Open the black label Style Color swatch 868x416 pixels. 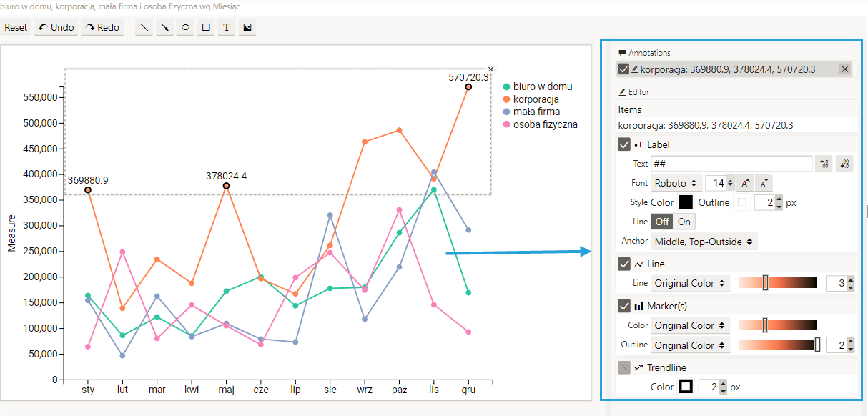(x=685, y=202)
